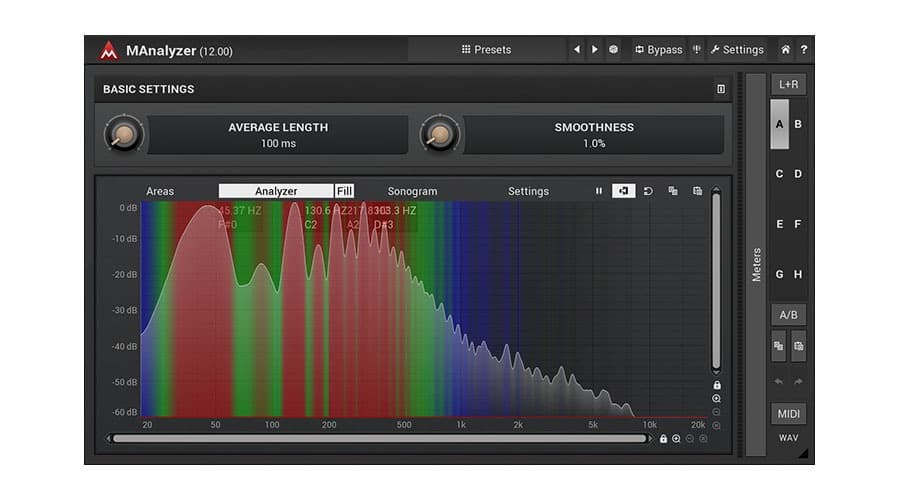
Task: Click vertical zoom-in magnifier
Action: tap(716, 398)
